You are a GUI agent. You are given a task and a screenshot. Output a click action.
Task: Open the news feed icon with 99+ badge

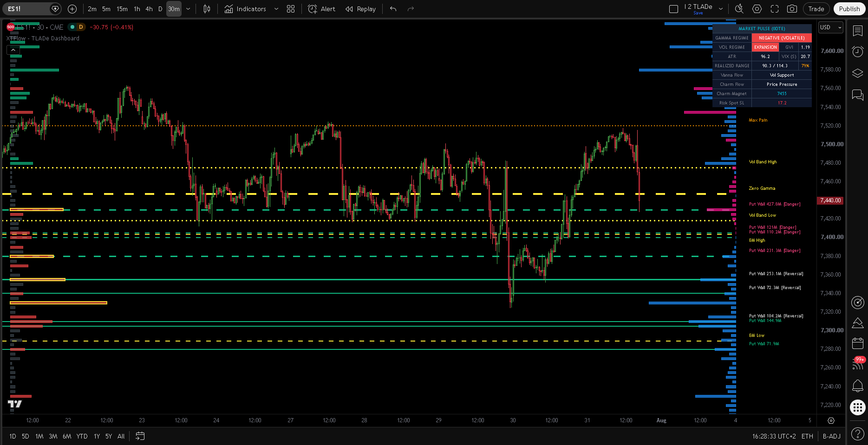857,364
